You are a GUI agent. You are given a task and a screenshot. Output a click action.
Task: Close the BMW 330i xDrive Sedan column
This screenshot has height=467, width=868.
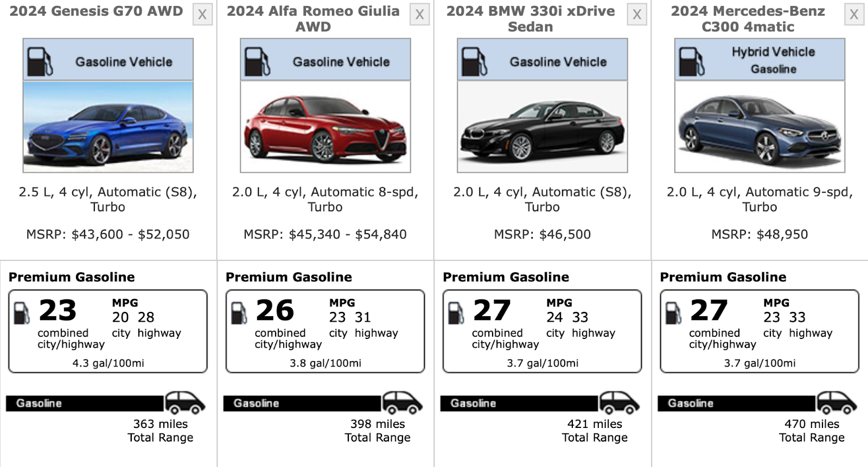637,15
